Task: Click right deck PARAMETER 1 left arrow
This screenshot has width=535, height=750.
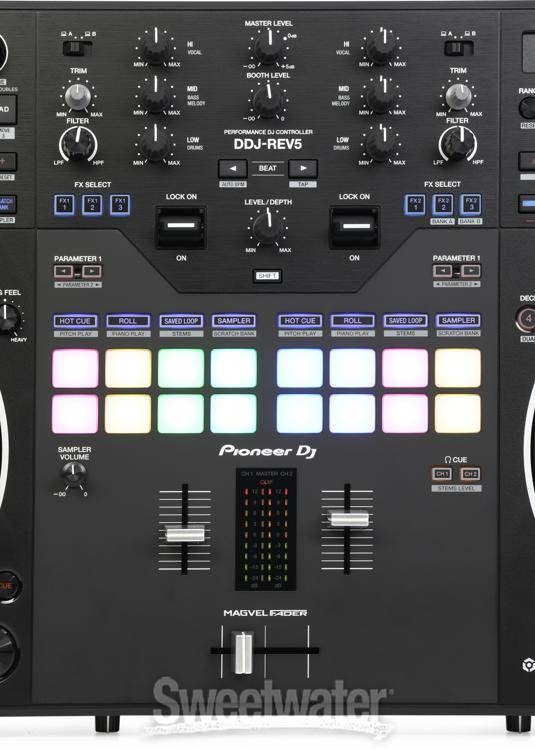Action: click(443, 271)
